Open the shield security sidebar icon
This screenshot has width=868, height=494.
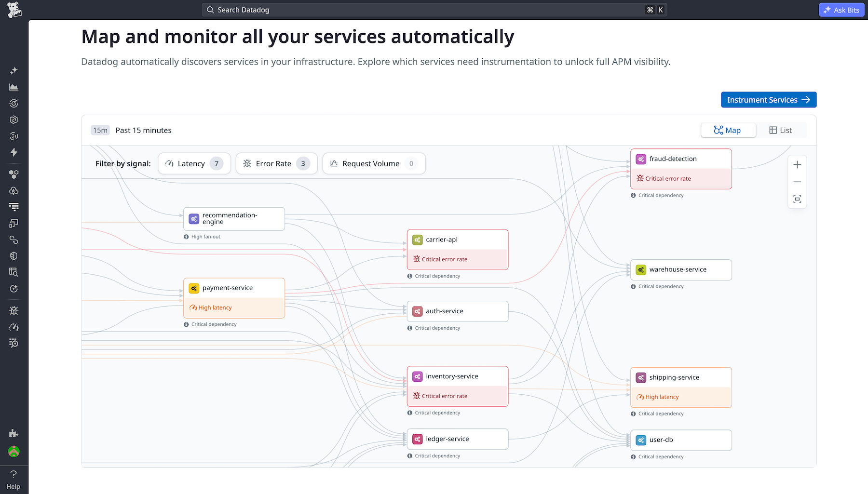coord(14,256)
